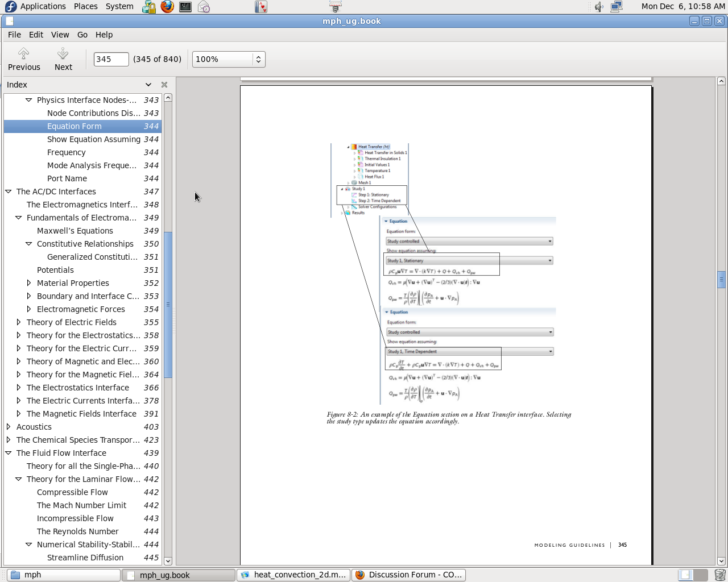This screenshot has height=582, width=728.
Task: Open the terminal launcher icon
Action: pos(185,7)
